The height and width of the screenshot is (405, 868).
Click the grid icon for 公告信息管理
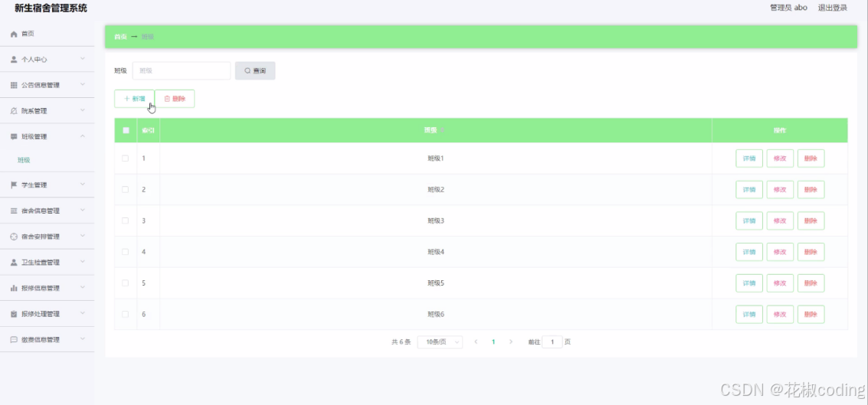(15, 85)
